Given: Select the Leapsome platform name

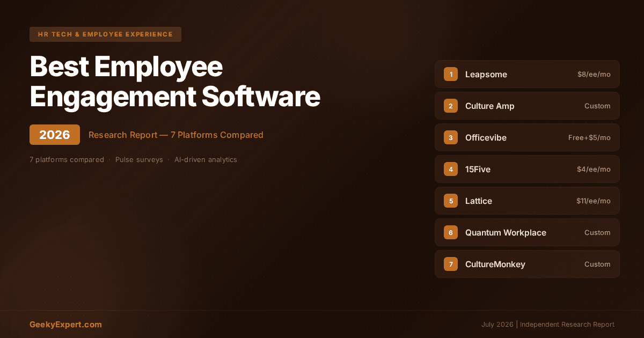Looking at the screenshot, I should coord(486,74).
